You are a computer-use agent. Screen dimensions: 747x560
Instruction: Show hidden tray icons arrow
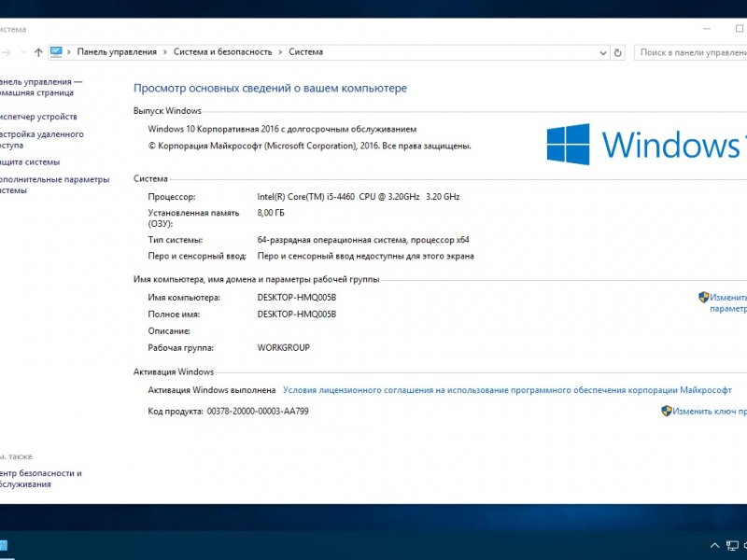(714, 546)
